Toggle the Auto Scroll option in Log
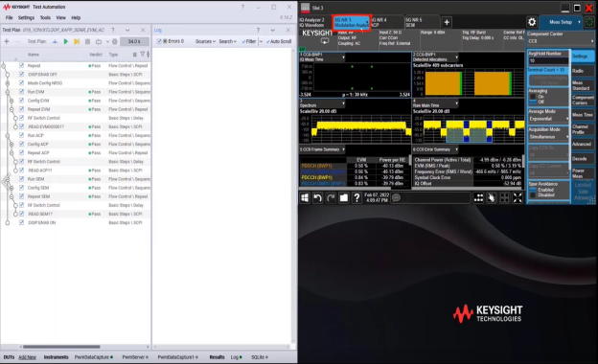 coord(279,41)
